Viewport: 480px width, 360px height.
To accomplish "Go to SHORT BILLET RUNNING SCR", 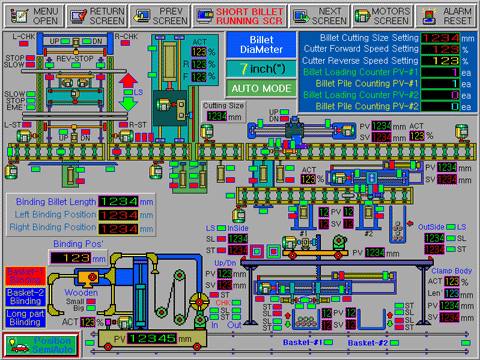I will click(x=239, y=16).
